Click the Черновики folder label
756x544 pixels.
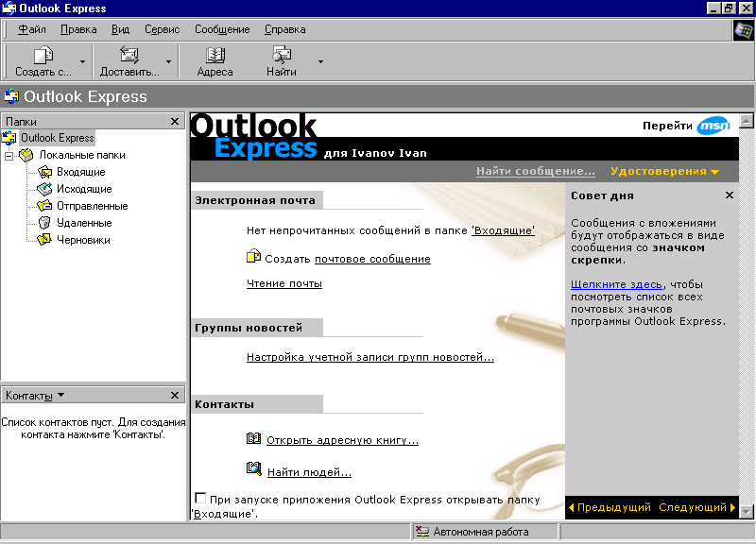(x=83, y=240)
